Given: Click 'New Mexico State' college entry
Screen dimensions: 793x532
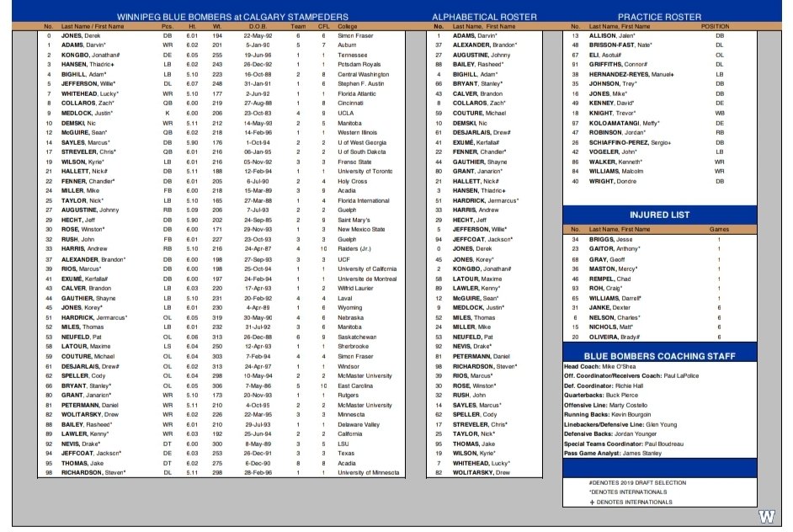Looking at the screenshot, I should click(x=361, y=230).
